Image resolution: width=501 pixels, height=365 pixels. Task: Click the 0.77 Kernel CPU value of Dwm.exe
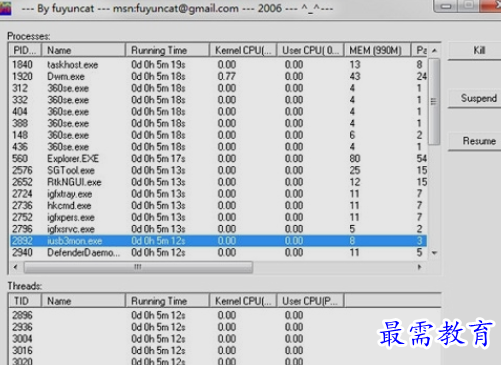(x=227, y=76)
